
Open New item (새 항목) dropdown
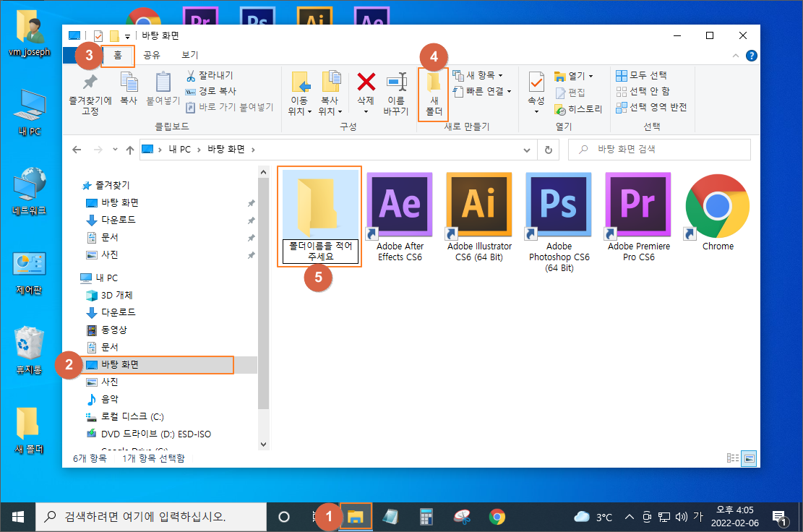tap(478, 76)
